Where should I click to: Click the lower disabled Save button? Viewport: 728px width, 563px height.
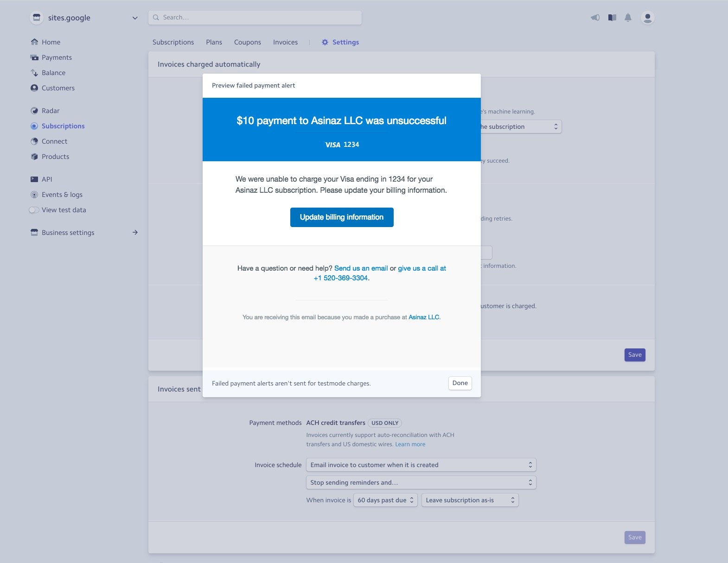pos(635,538)
